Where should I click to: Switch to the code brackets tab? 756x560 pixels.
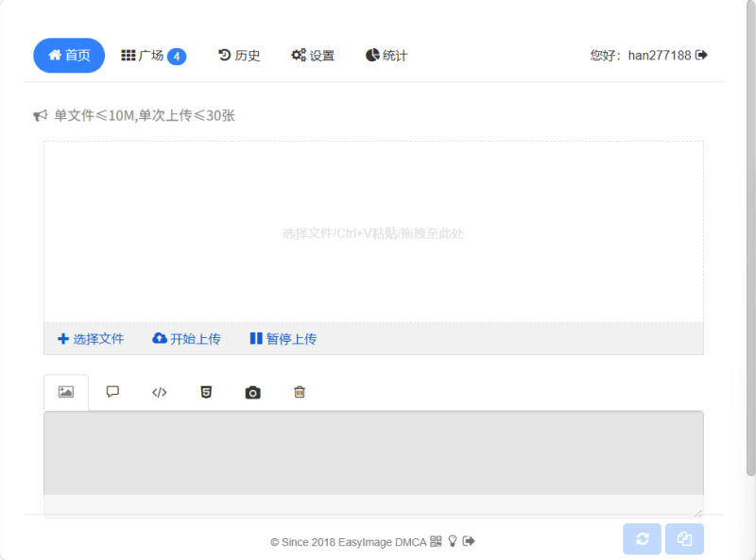[x=160, y=392]
